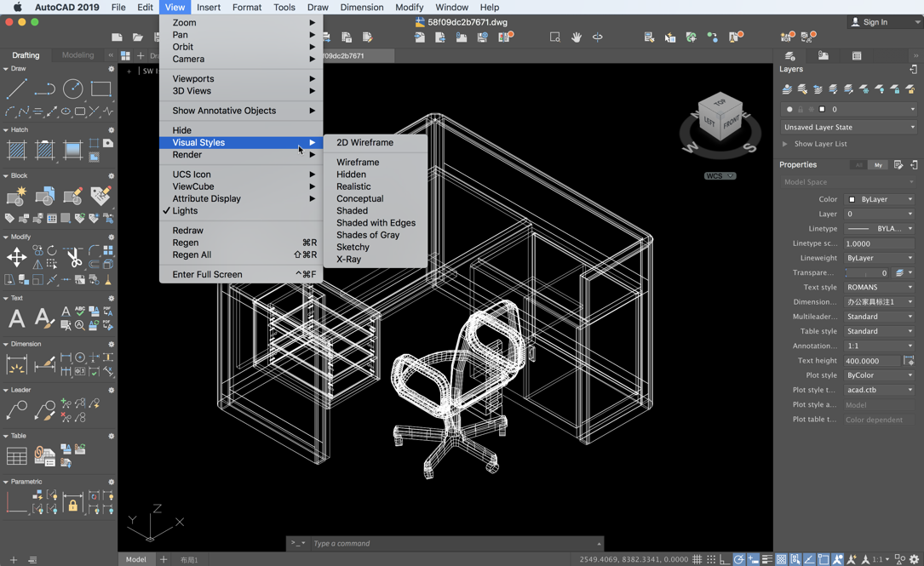Toggle the layer lock padlock on layer 0
Image resolution: width=924 pixels, height=566 pixels.
tap(801, 109)
